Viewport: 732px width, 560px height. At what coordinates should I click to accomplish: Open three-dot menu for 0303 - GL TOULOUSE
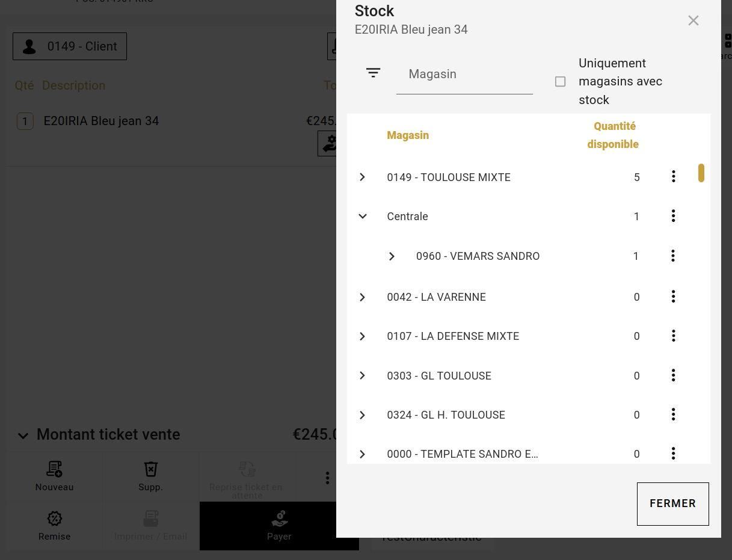(x=673, y=375)
